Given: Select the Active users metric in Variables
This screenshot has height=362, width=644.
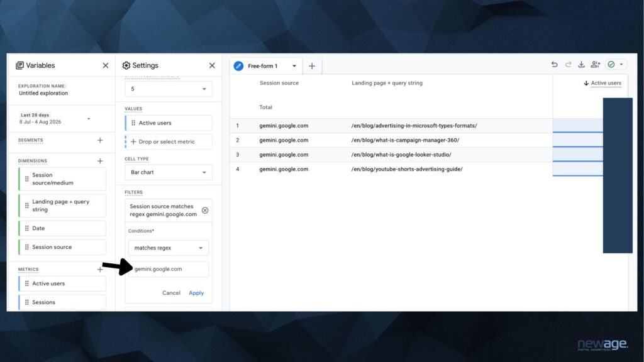Looking at the screenshot, I should coord(62,283).
